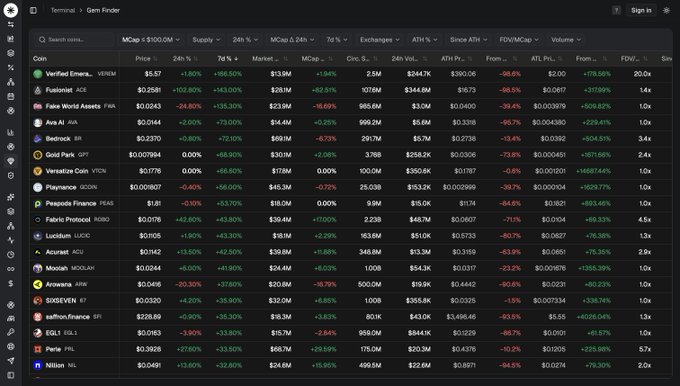The image size is (680, 386).
Task: Open the percent sidebar icon
Action: click(x=10, y=68)
